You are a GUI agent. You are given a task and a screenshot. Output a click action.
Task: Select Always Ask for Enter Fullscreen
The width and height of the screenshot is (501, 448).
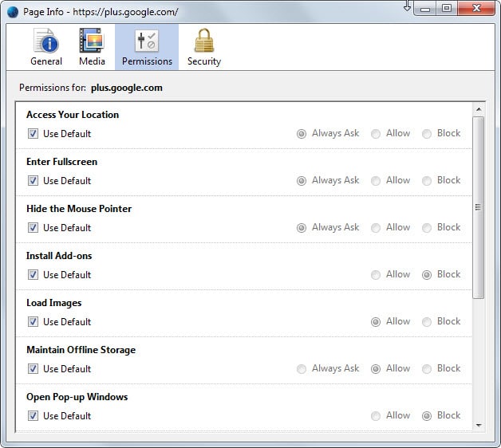click(302, 181)
